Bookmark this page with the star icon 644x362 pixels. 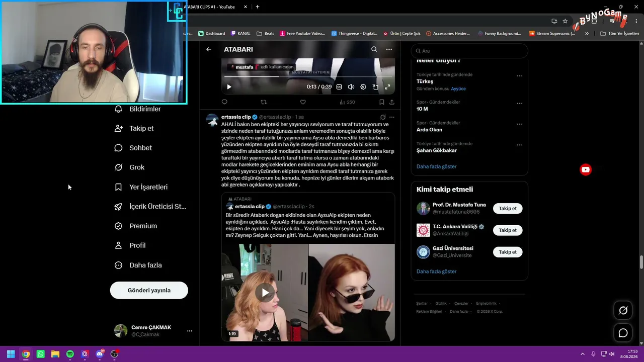click(565, 21)
